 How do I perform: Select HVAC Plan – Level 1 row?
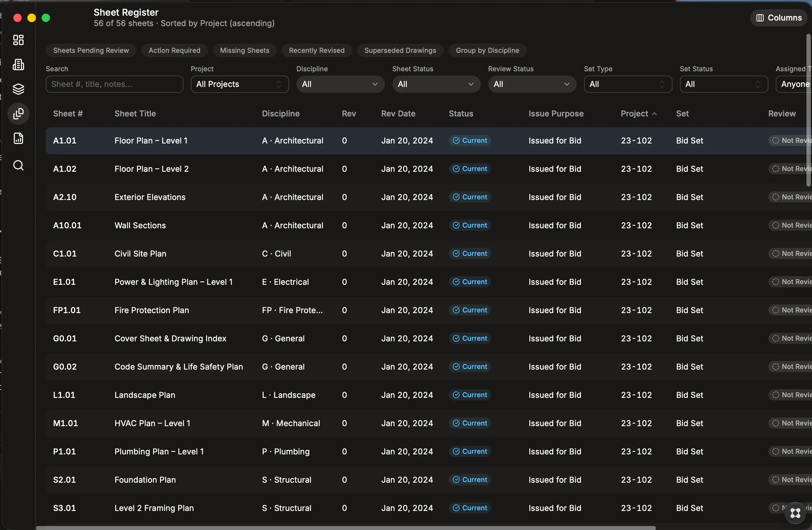[429, 423]
